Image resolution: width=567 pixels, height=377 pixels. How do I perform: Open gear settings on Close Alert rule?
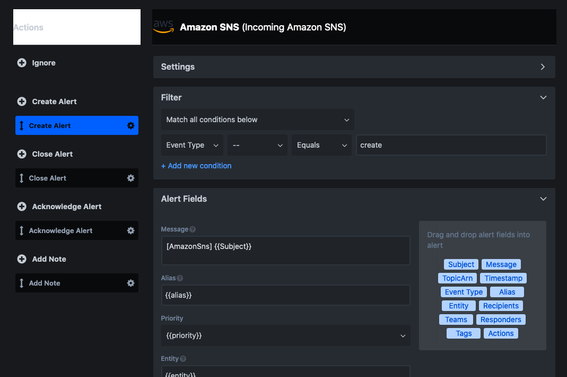(131, 178)
